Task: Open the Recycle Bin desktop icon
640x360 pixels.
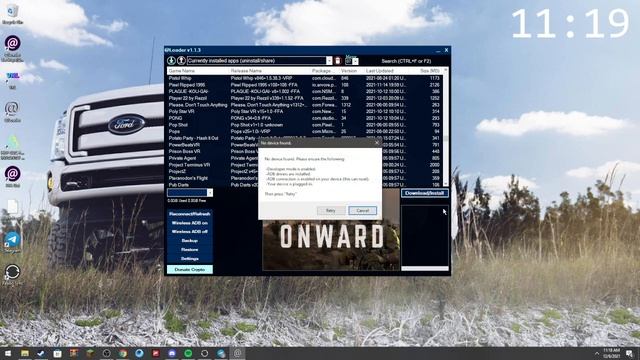Action: (x=12, y=14)
